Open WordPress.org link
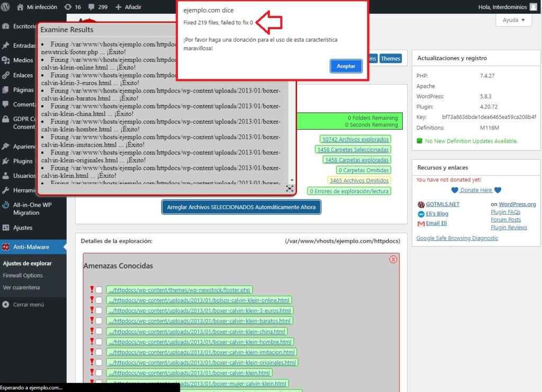Viewport: 542px width, 392px height. pos(517,204)
